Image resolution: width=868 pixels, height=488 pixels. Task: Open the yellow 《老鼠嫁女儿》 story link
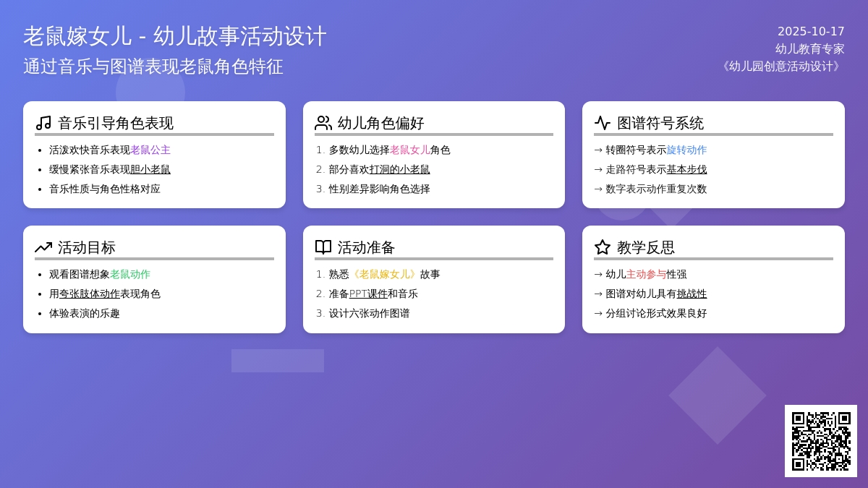coord(384,274)
